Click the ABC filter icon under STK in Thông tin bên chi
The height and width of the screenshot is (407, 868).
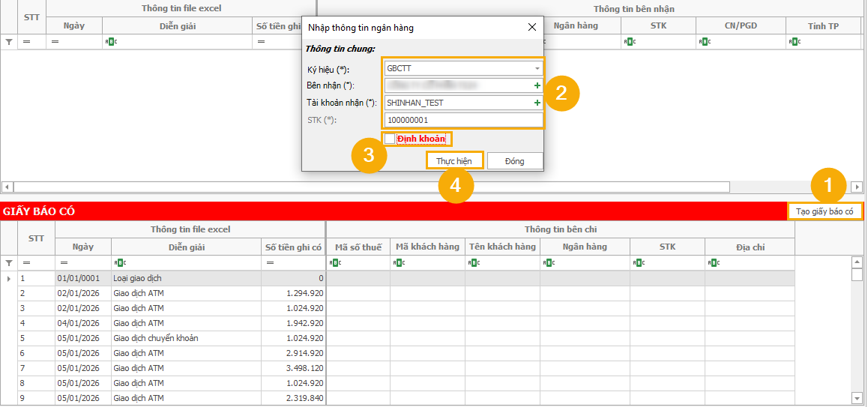click(x=639, y=263)
